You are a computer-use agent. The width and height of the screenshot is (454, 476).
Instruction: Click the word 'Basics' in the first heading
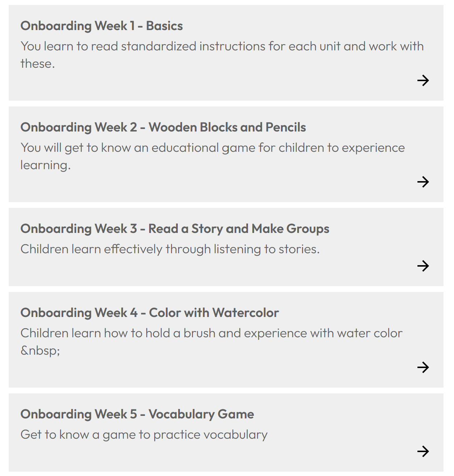pyautogui.click(x=164, y=26)
